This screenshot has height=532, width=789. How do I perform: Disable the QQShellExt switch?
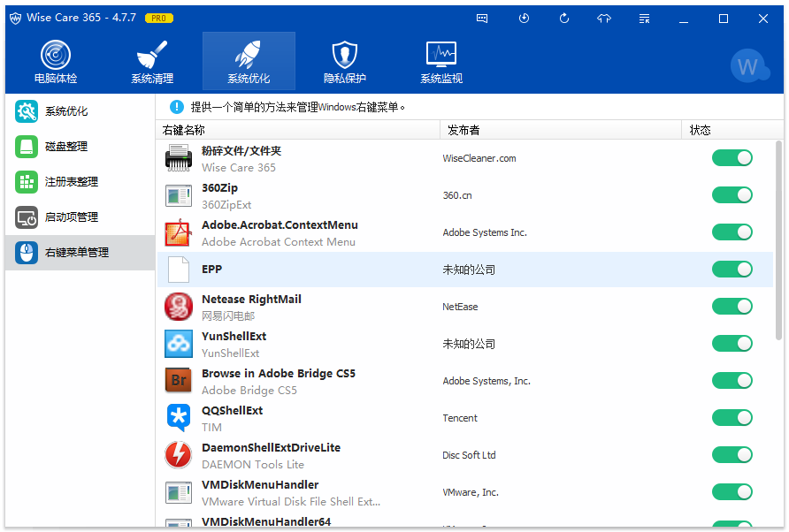click(x=732, y=418)
